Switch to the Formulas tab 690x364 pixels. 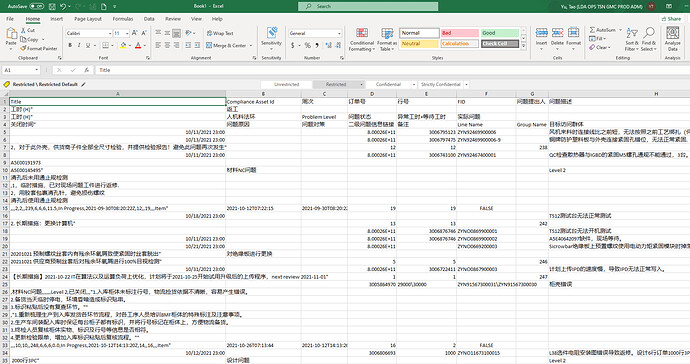coord(123,19)
